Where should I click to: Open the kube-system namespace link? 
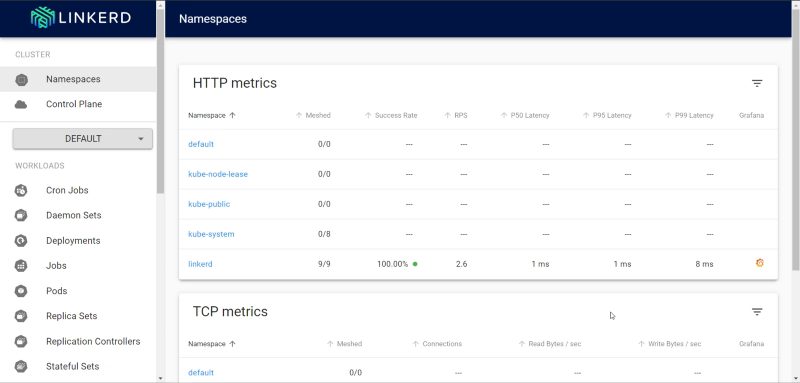tap(211, 234)
